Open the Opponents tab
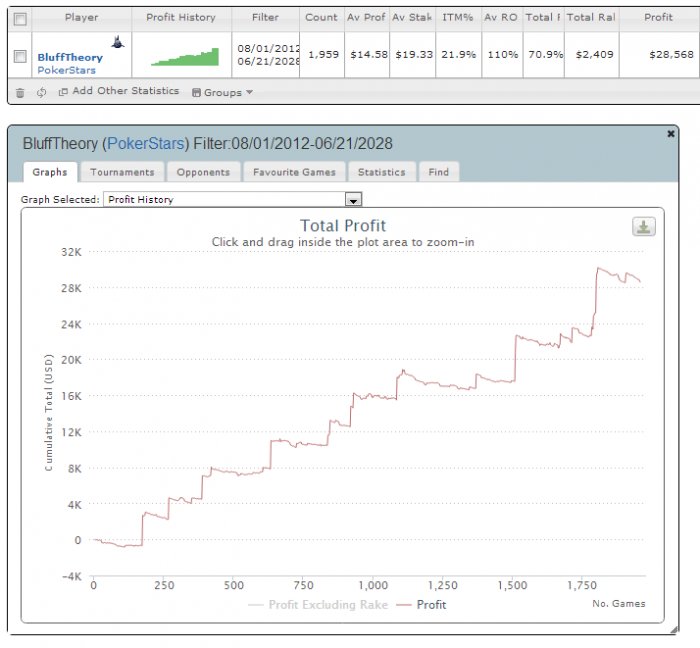Viewport: 700px width, 648px height. pos(203,172)
